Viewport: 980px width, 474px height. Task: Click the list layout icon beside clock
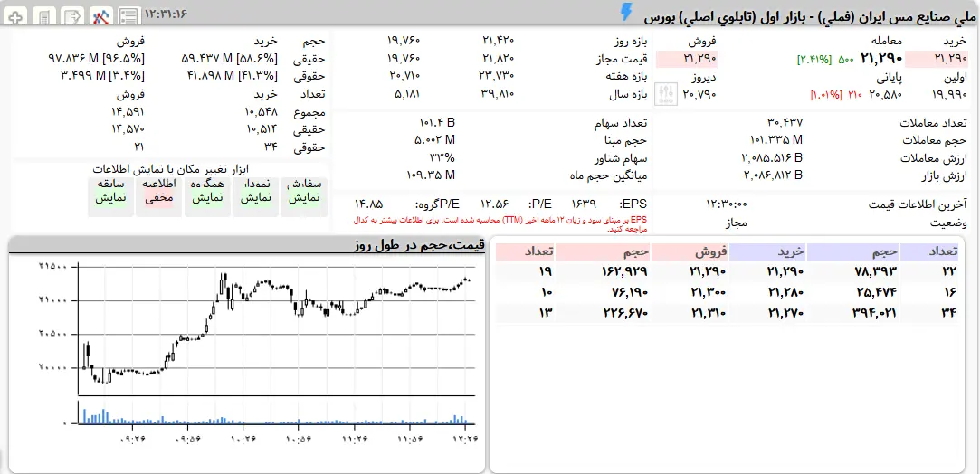pyautogui.click(x=128, y=16)
